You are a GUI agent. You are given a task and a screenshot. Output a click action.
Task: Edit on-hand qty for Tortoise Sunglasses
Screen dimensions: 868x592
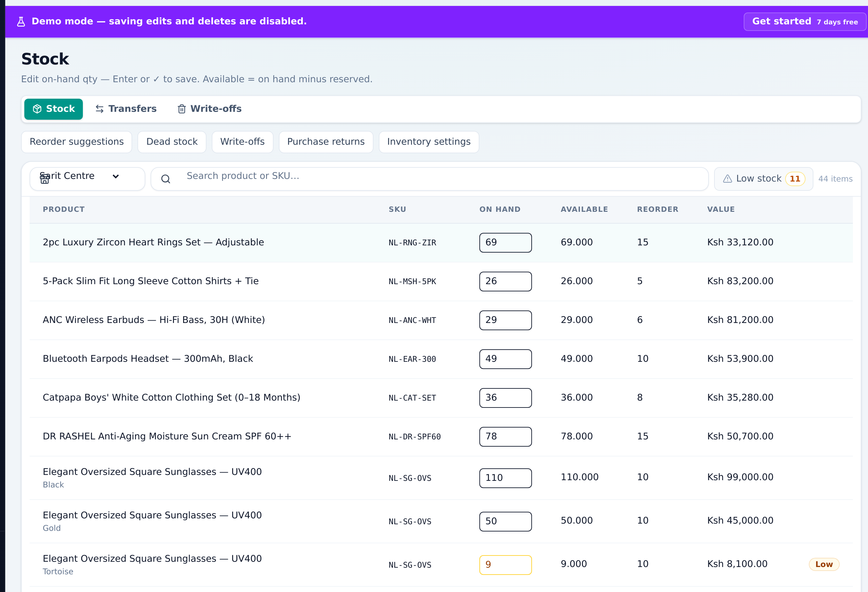click(505, 565)
